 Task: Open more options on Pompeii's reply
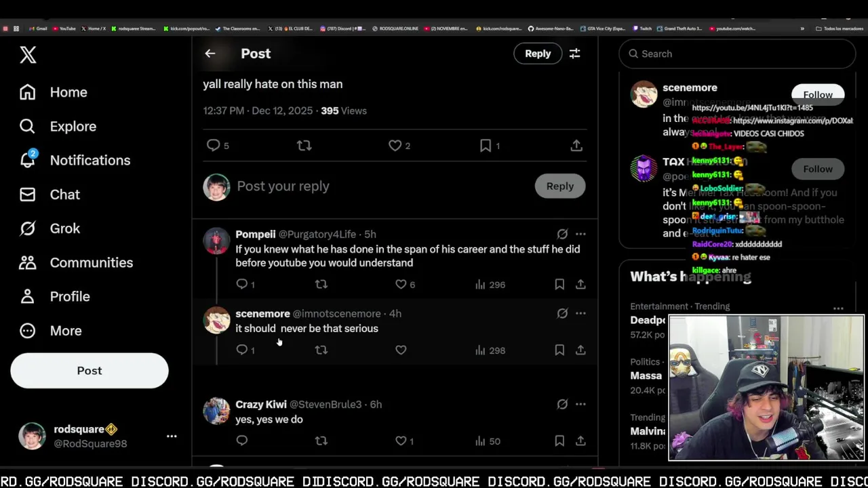pos(580,234)
